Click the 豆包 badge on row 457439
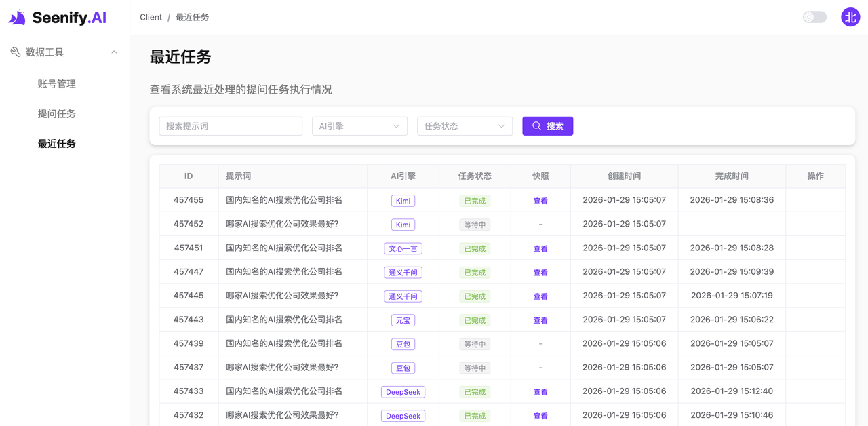 [403, 344]
